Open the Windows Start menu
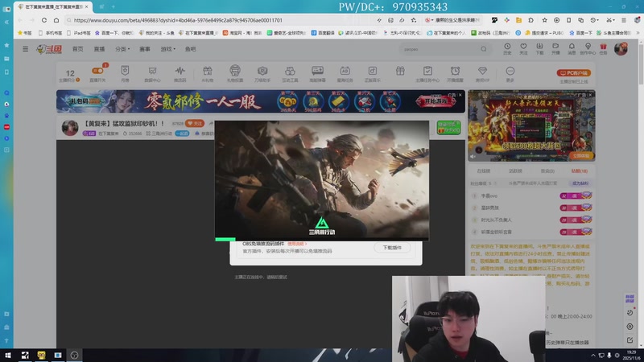This screenshot has height=362, width=644. pyautogui.click(x=7, y=355)
